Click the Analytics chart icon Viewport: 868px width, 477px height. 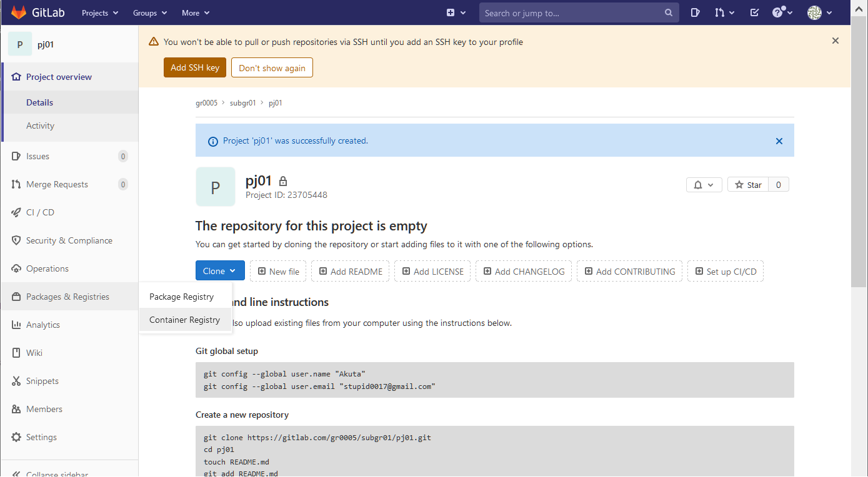coord(16,325)
